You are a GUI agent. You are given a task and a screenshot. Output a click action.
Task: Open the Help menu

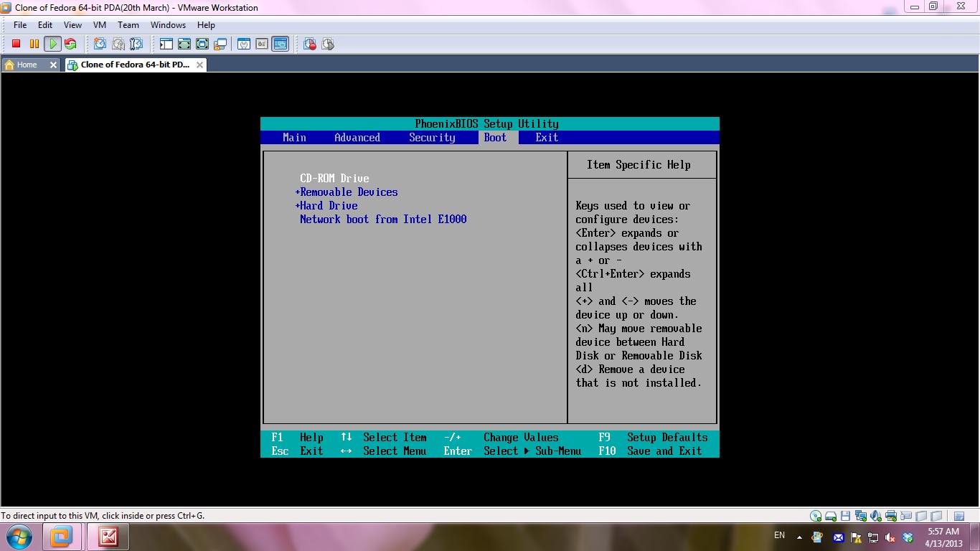(x=206, y=25)
